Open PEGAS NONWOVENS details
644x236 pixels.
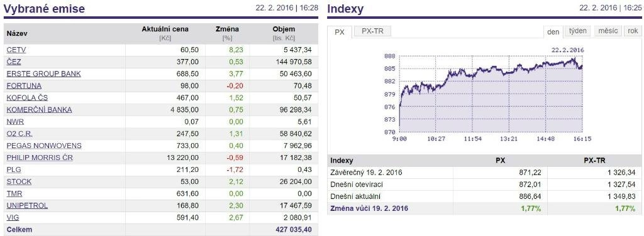(x=44, y=146)
